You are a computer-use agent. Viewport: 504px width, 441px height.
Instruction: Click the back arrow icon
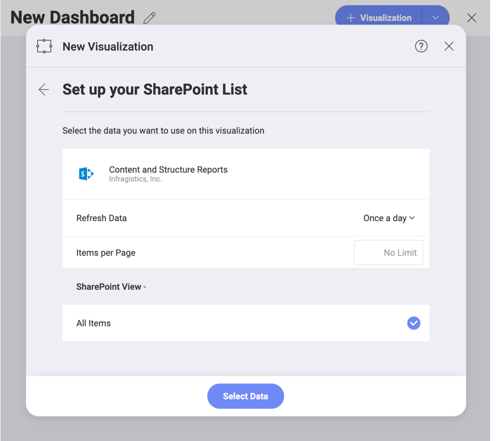(x=43, y=89)
